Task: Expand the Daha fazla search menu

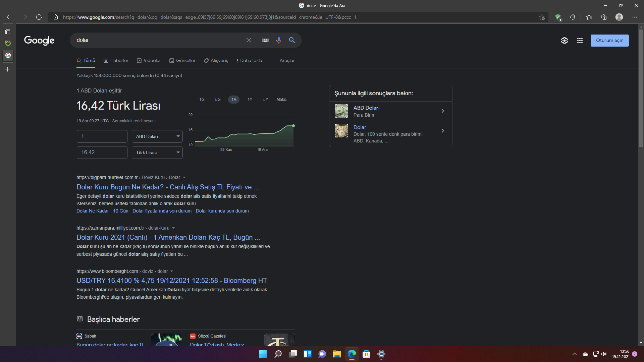Action: 249,61
